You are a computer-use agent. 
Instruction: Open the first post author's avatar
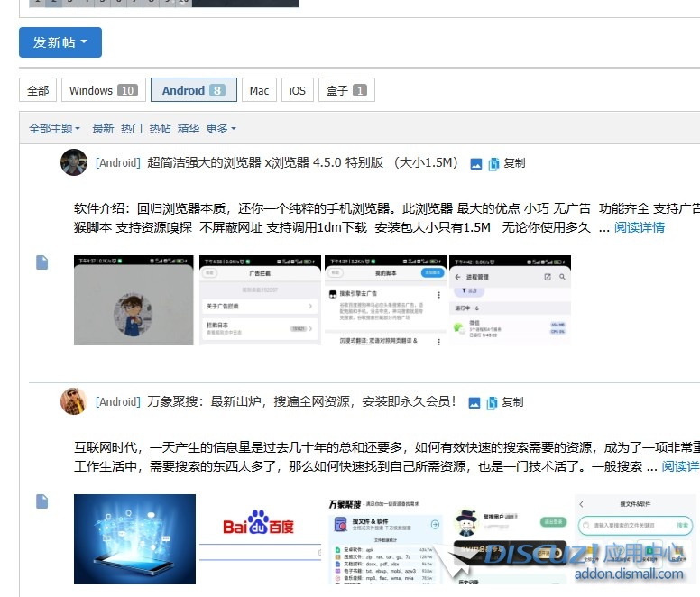[x=74, y=163]
